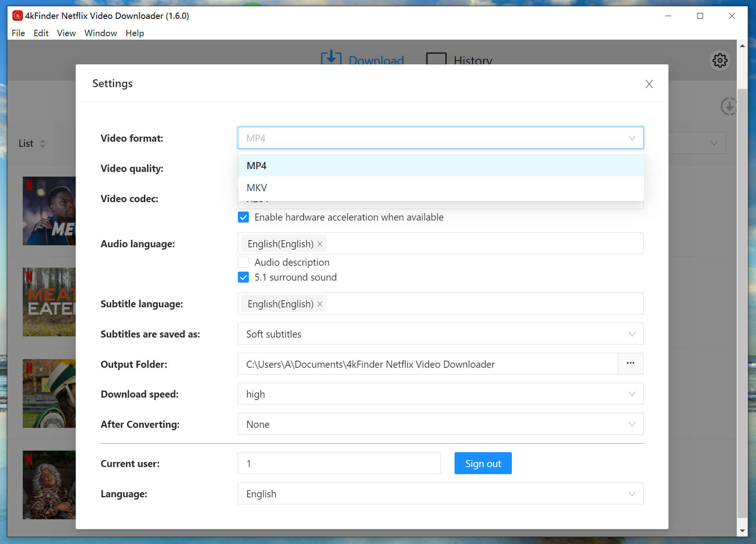
Task: Enable 5.1 surround sound checkbox
Action: point(244,277)
